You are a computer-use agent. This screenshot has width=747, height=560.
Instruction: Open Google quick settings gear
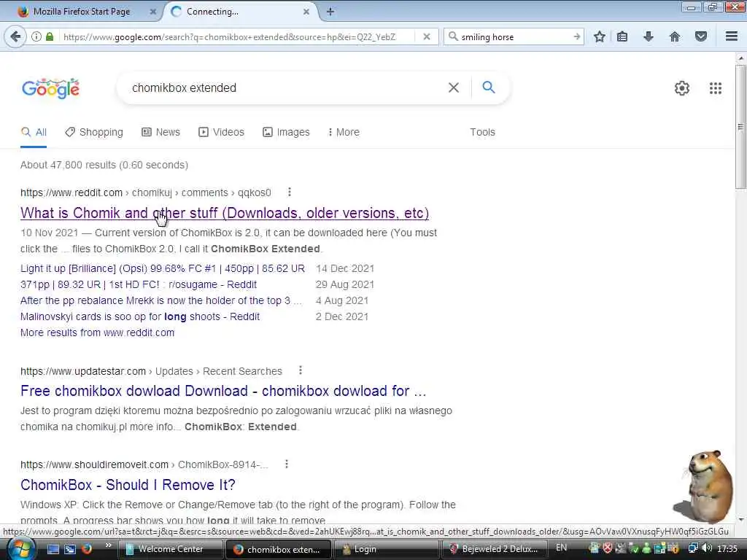click(x=682, y=88)
